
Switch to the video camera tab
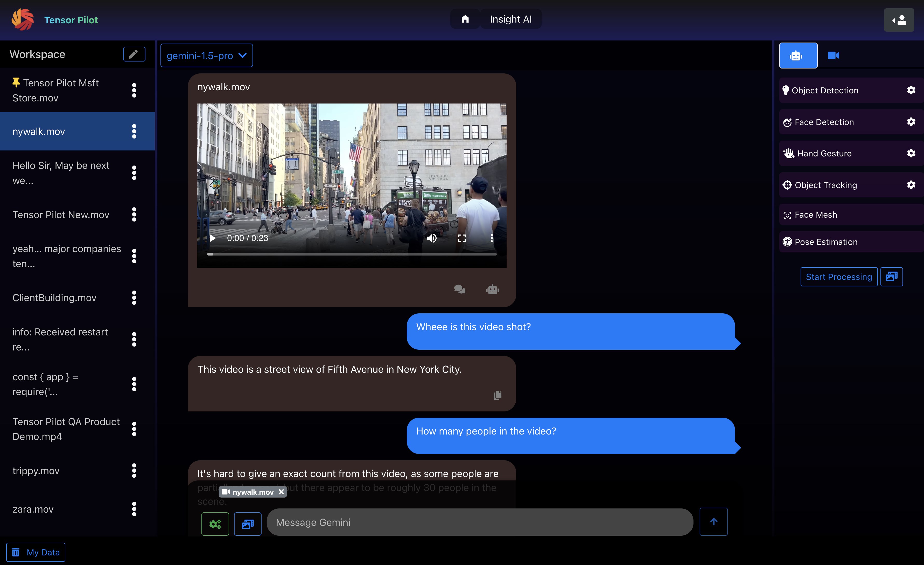click(833, 56)
